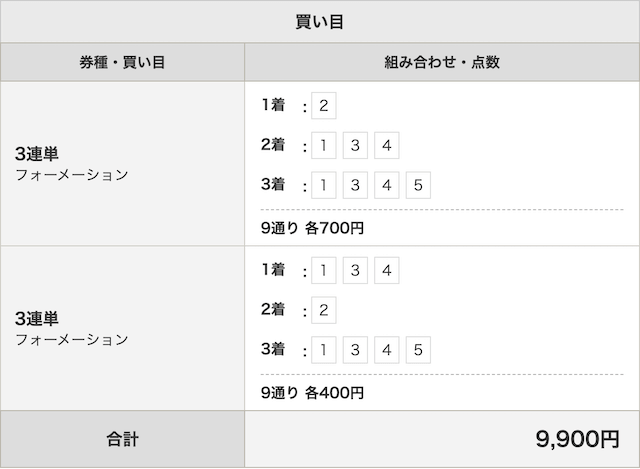Viewport: 640px width, 469px height.
Task: Click number 3 in first bet's 3着 row
Action: pyautogui.click(x=355, y=185)
